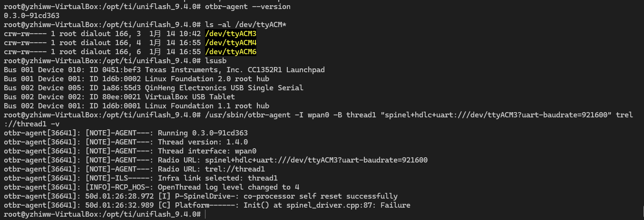The width and height of the screenshot is (644, 220).
Task: Click the /usr/sbin/otbr-agent launch command
Action: tap(319, 120)
